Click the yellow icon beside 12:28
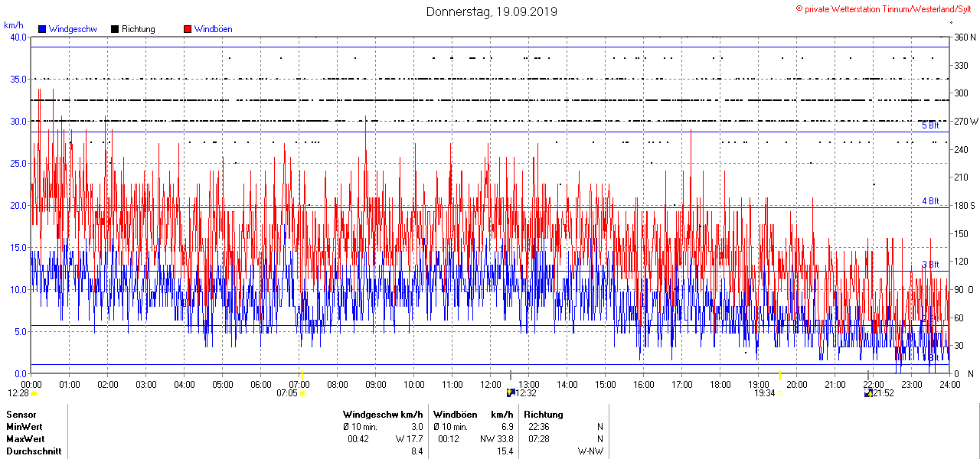The image size is (980, 459). pyautogui.click(x=34, y=393)
